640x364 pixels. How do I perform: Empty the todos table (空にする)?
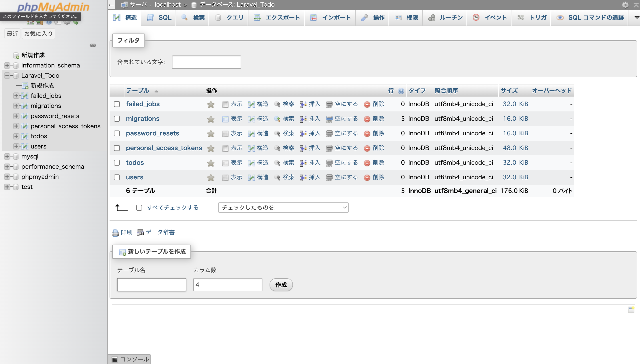click(x=342, y=163)
